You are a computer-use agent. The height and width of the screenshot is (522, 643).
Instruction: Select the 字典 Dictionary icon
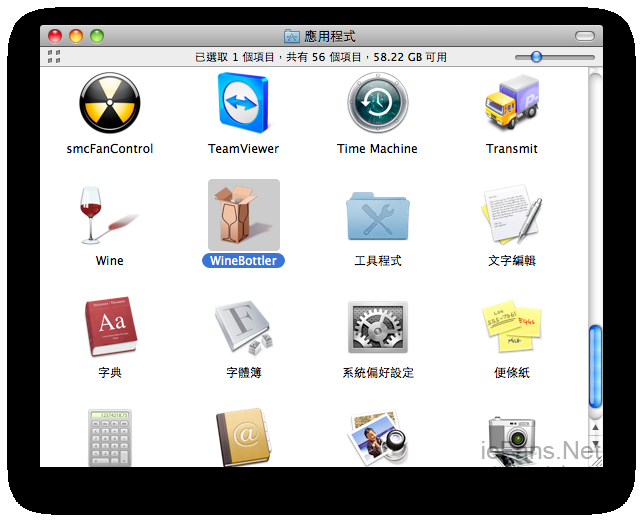point(110,326)
